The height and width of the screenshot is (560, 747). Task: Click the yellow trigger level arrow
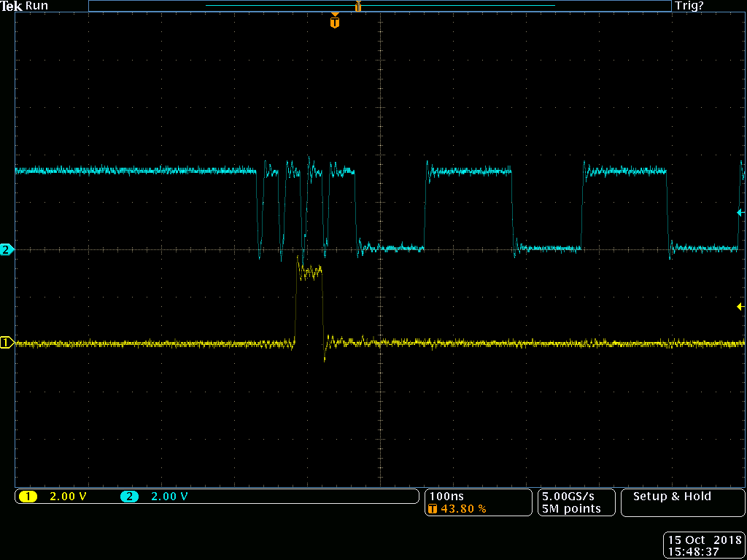740,307
